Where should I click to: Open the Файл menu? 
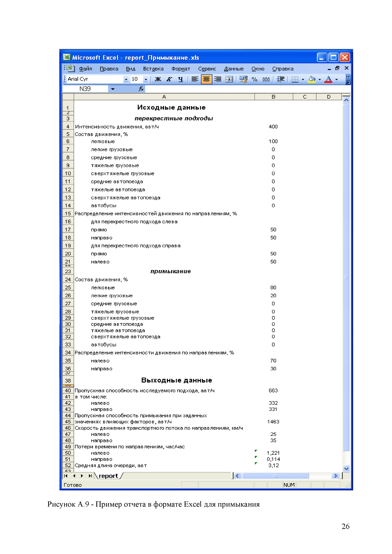click(86, 69)
